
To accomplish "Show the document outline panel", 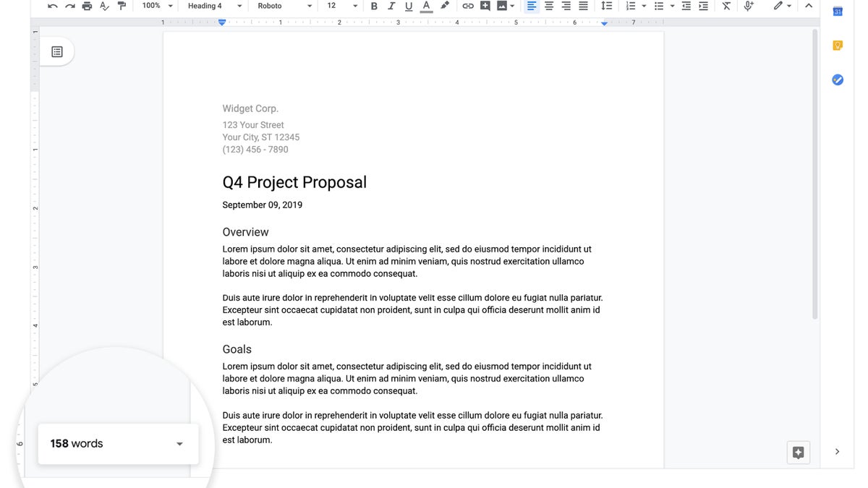I will [57, 51].
